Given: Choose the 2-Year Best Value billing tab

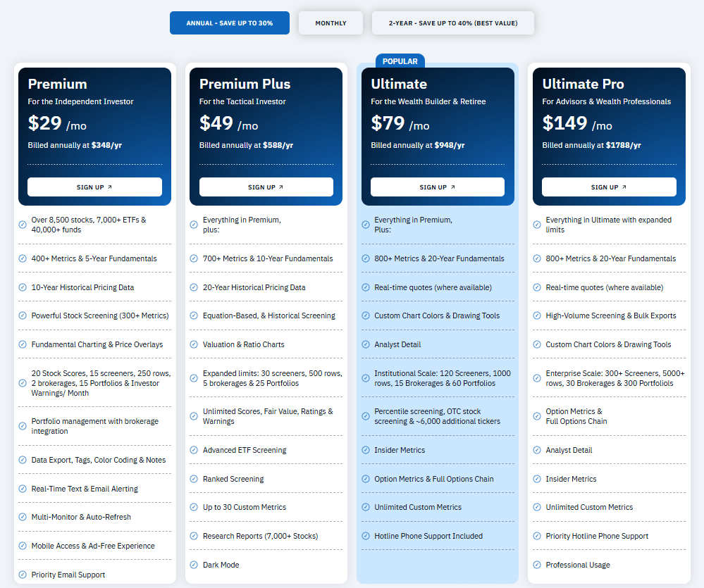Looking at the screenshot, I should (453, 23).
